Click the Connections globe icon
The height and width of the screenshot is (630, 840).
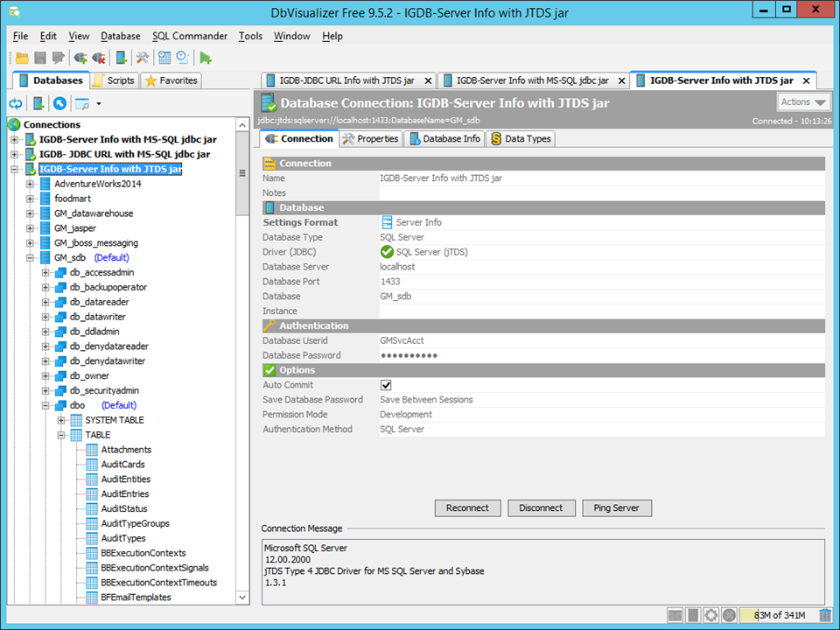[x=15, y=125]
